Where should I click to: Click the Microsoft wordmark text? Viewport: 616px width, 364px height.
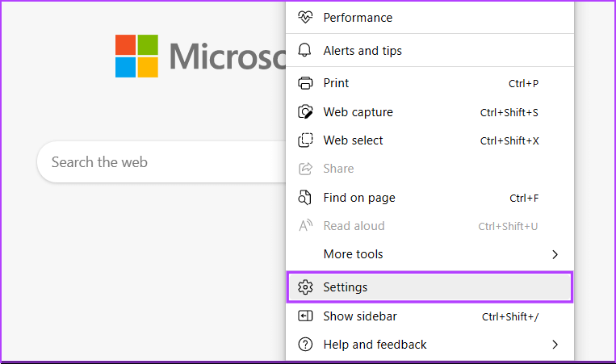[228, 56]
